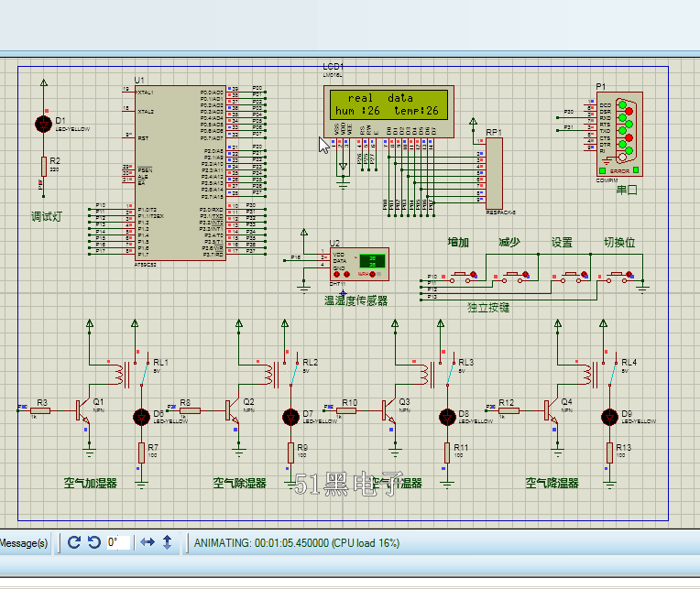Flip selection with the horizontal mirror icon

tap(148, 542)
